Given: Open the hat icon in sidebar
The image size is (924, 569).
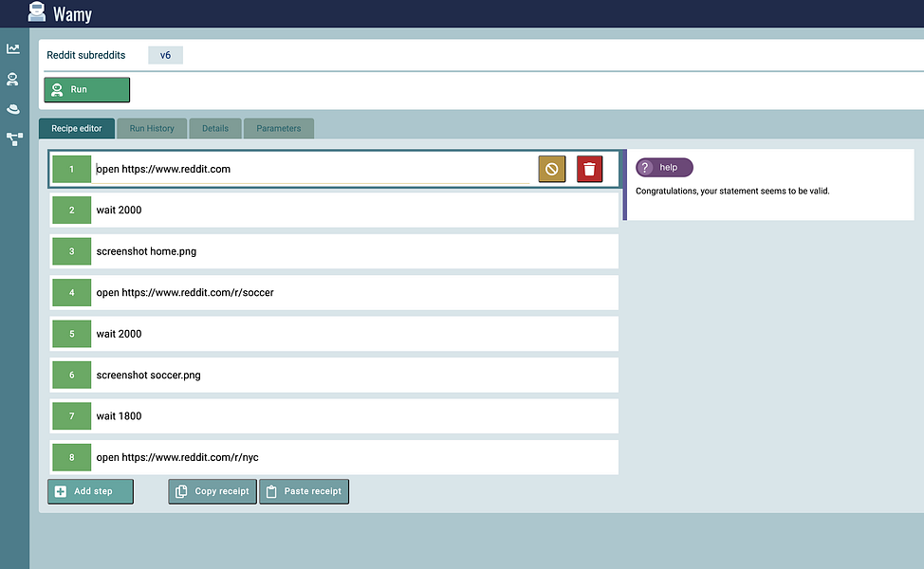Looking at the screenshot, I should click(x=13, y=109).
